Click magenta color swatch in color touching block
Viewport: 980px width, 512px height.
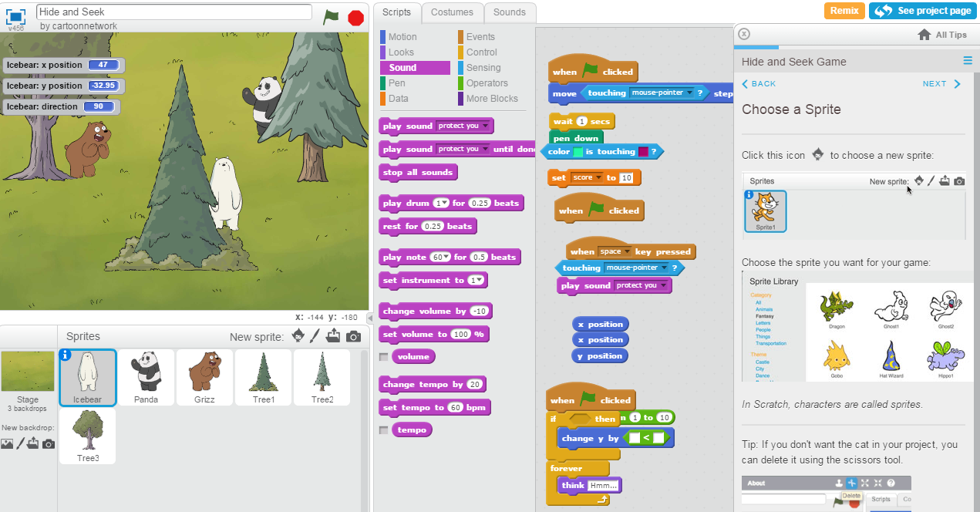pyautogui.click(x=643, y=152)
